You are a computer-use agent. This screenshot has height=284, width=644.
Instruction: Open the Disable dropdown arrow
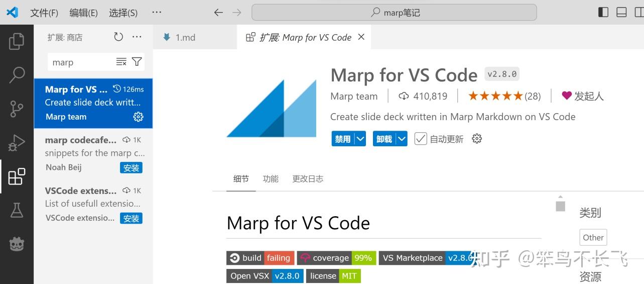click(360, 139)
